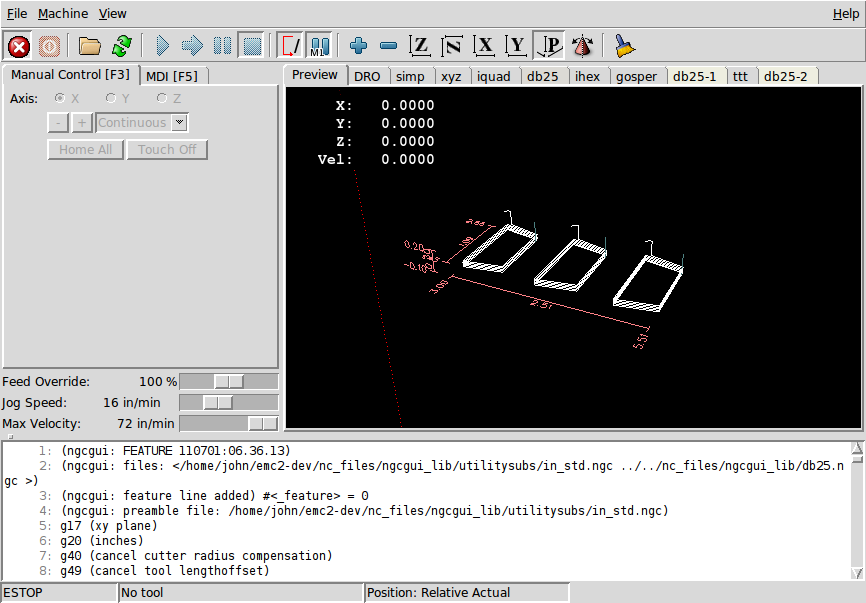Toggle optional stop M1 icon
The width and height of the screenshot is (866, 603).
319,45
